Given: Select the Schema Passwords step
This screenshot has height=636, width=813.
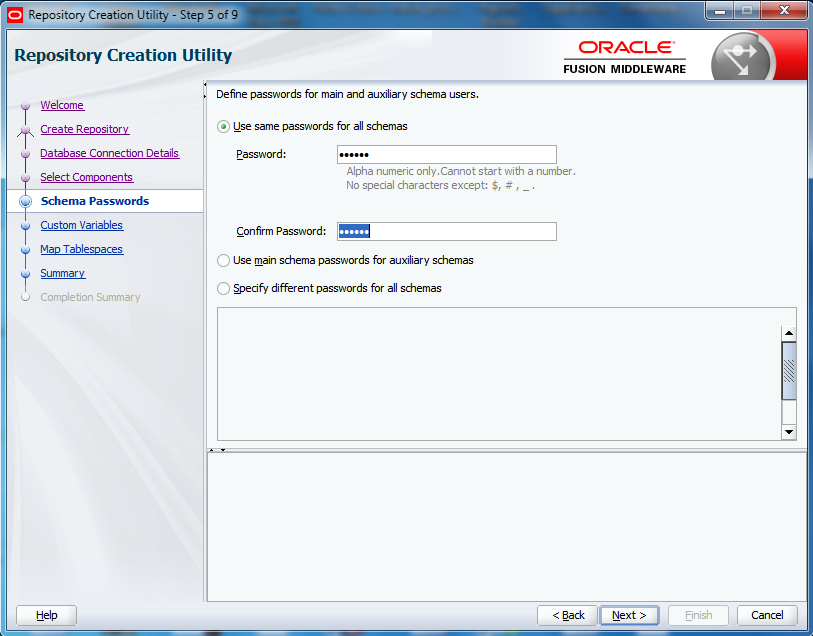Looking at the screenshot, I should [x=95, y=201].
